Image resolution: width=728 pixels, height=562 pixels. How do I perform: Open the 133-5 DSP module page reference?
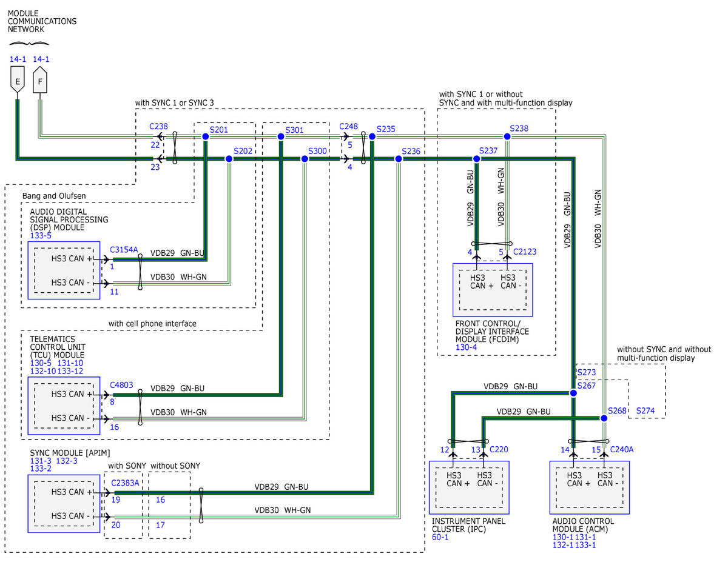coord(40,235)
